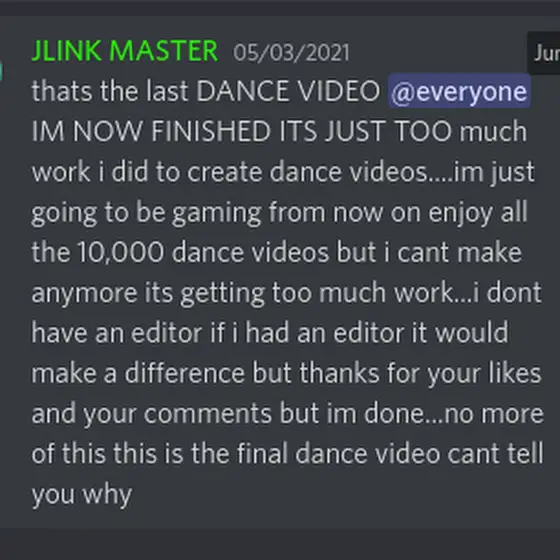Click the words make a difference

(138, 373)
